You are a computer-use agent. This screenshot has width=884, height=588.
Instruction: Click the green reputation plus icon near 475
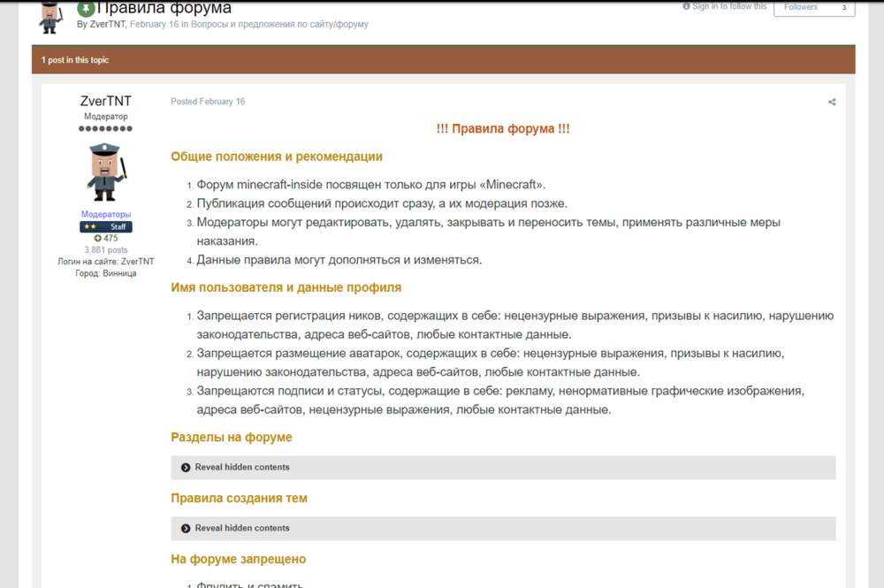coord(97,239)
